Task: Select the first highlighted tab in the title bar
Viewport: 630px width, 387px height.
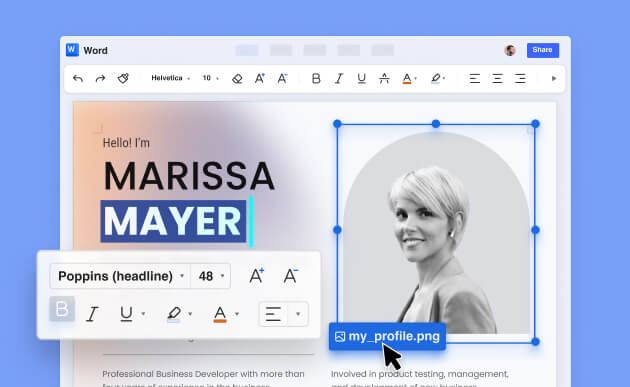Action: (x=247, y=50)
